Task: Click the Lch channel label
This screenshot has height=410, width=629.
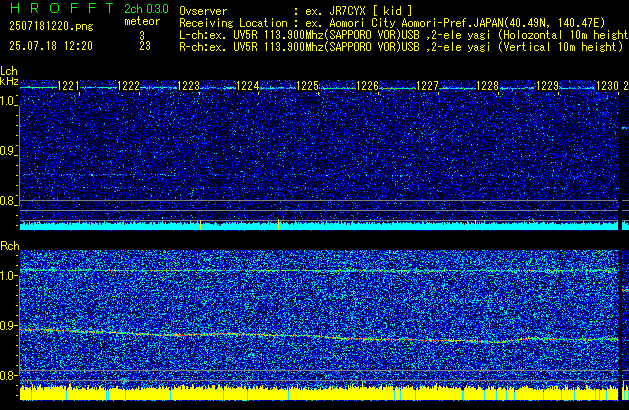Action: pos(9,71)
